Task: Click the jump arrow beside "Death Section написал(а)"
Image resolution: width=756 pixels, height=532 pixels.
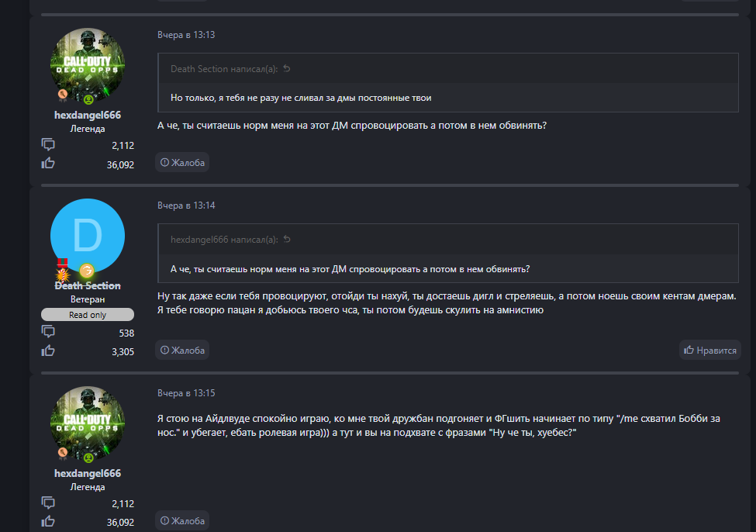Action: coord(287,69)
